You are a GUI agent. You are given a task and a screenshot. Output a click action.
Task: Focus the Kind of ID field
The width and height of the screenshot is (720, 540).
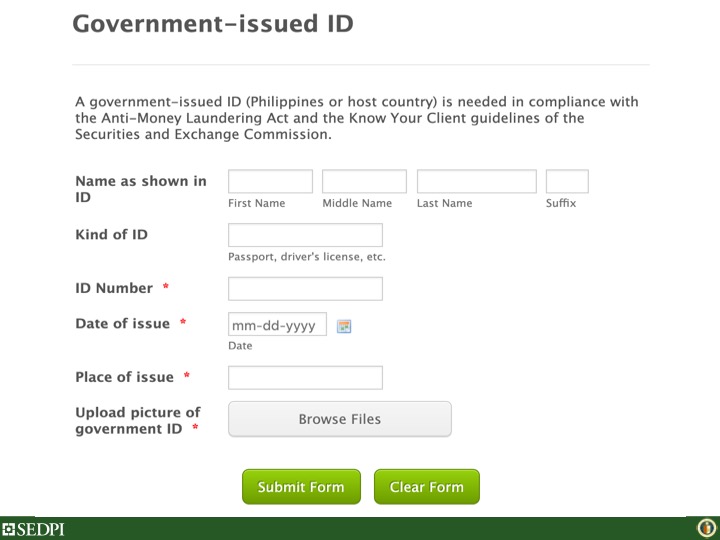pos(305,235)
